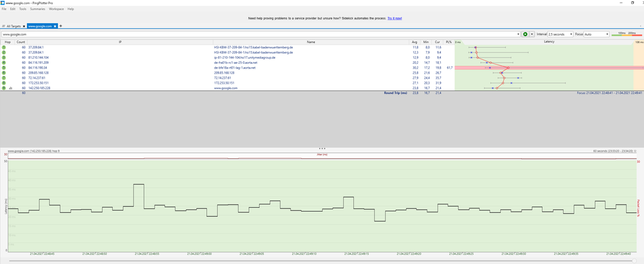Click the Avg column header
Screen dimensions: 644x264
pos(414,42)
